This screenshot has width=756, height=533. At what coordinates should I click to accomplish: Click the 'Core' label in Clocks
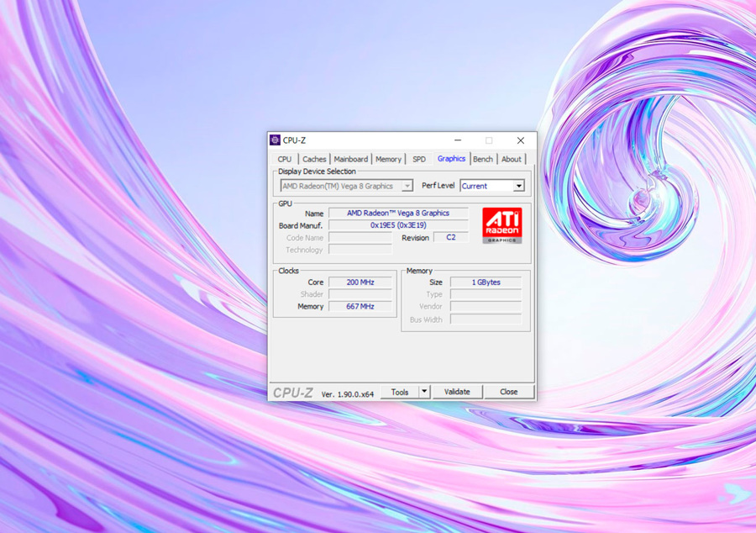click(315, 282)
